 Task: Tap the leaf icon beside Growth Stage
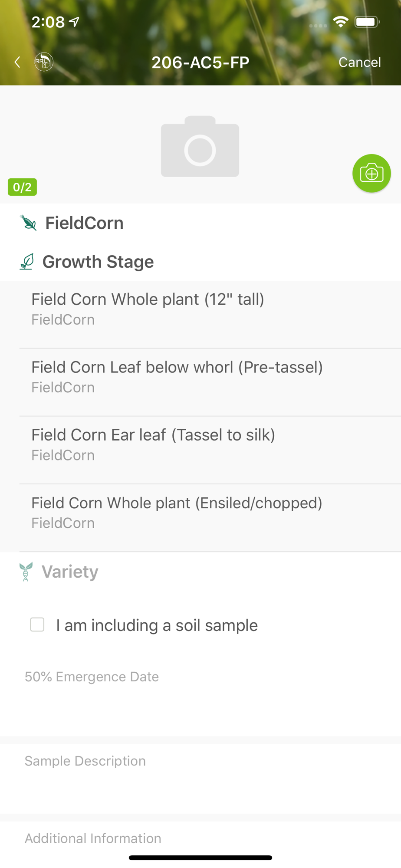point(27,262)
